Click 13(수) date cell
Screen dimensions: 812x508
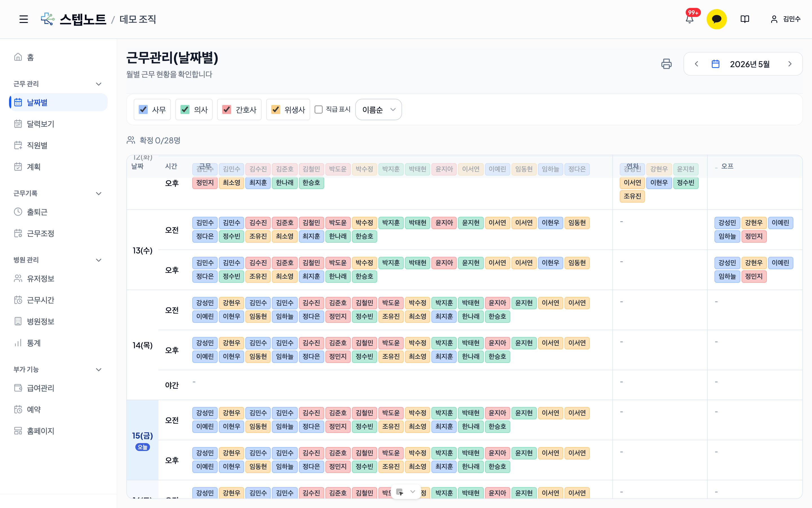[x=143, y=250]
